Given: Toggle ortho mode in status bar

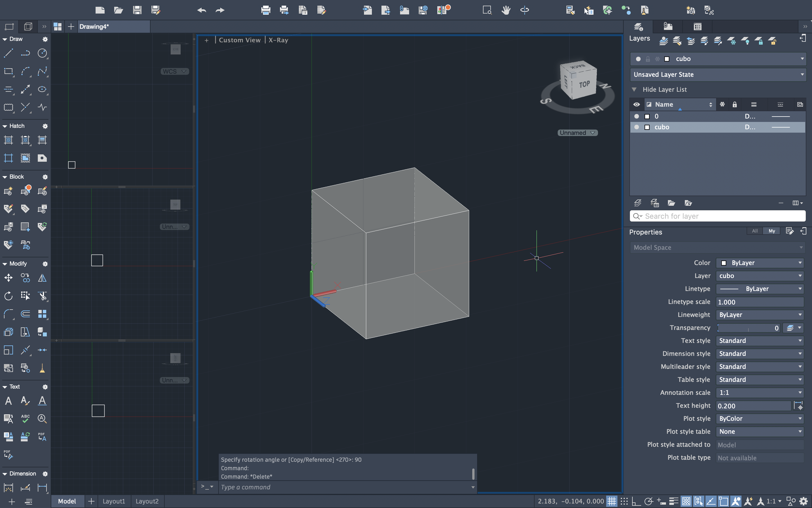Looking at the screenshot, I should click(636, 501).
